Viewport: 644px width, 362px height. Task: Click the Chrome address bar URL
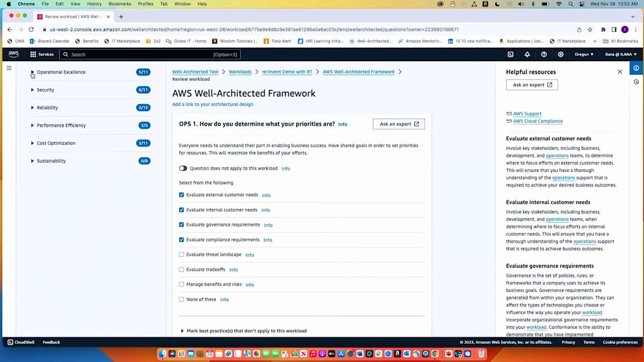(x=254, y=29)
